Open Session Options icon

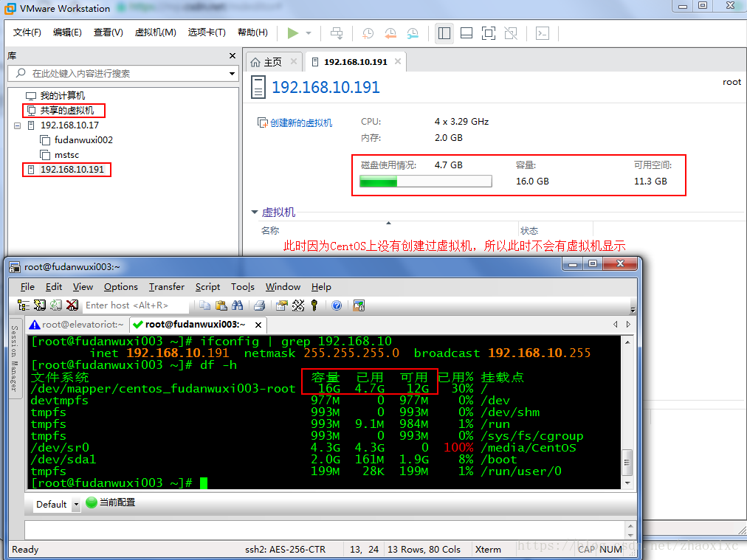coord(282,305)
